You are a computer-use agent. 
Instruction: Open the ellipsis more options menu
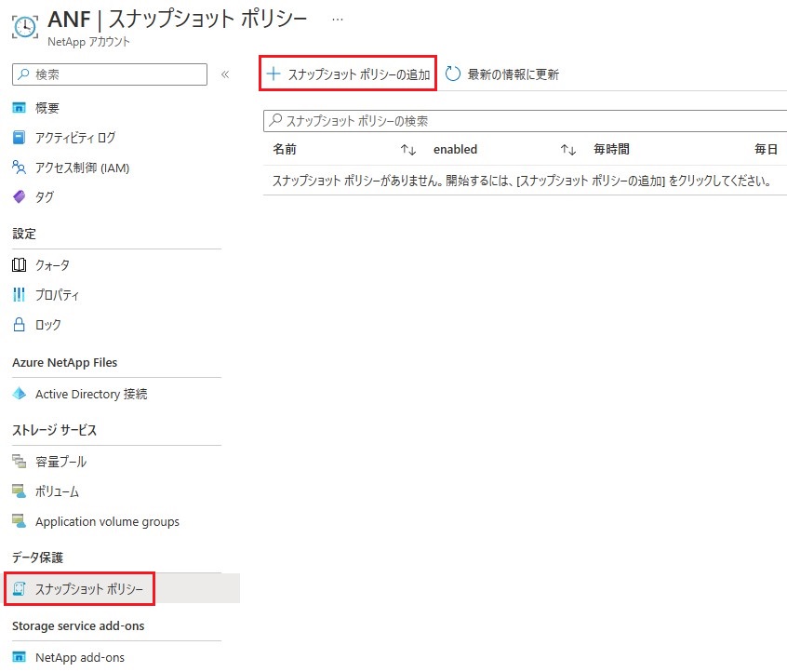(x=338, y=20)
